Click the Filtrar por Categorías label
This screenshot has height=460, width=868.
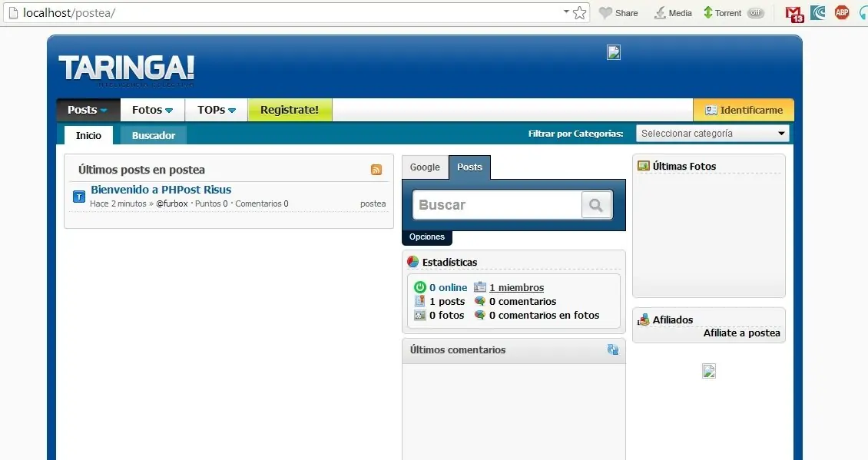click(575, 134)
